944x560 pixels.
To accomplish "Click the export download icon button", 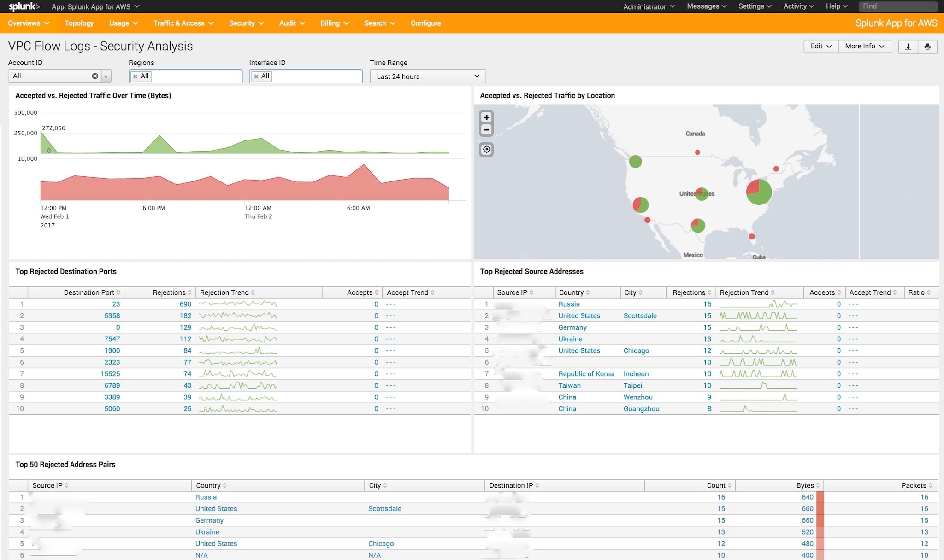I will pyautogui.click(x=908, y=47).
